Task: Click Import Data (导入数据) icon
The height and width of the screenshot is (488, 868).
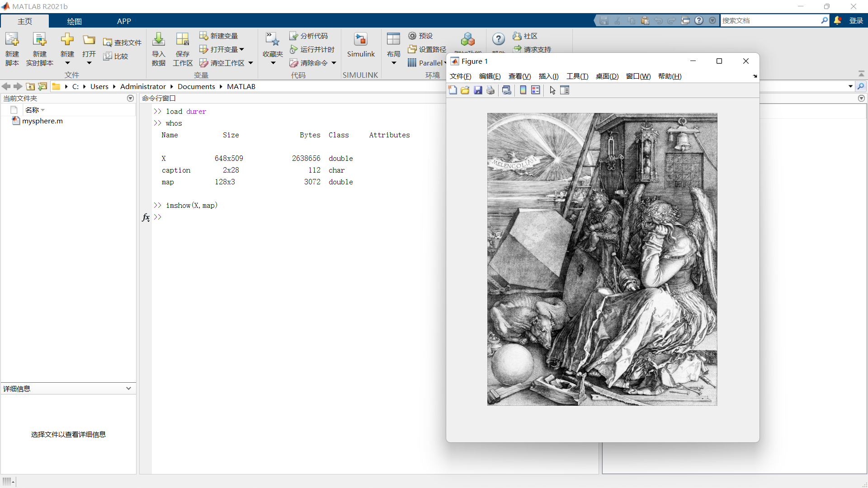Action: coord(158,39)
